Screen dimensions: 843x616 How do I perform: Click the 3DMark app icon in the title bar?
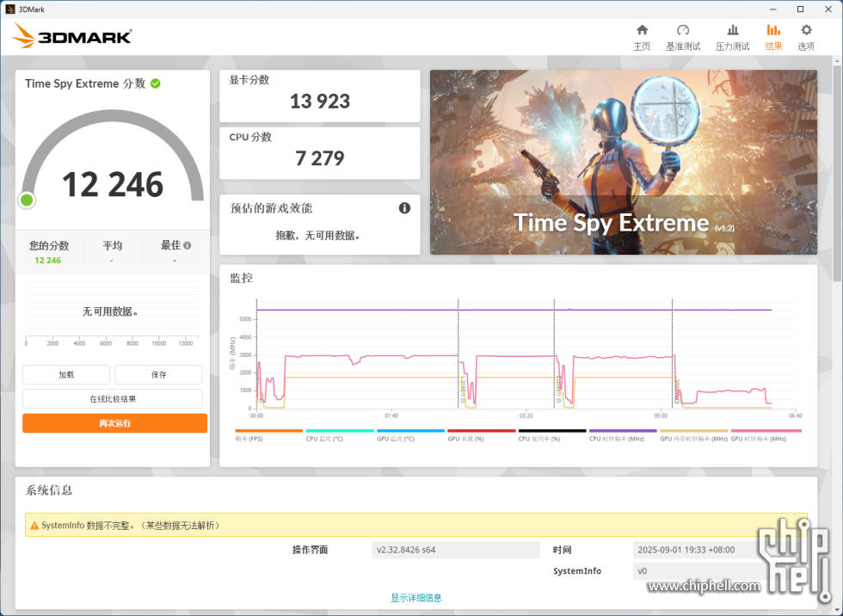click(9, 9)
